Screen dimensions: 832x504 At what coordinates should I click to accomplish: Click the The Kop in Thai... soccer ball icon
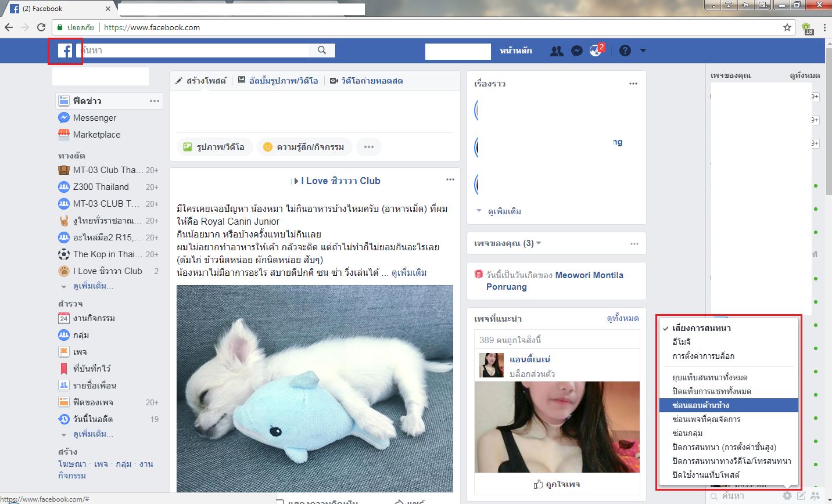[64, 254]
